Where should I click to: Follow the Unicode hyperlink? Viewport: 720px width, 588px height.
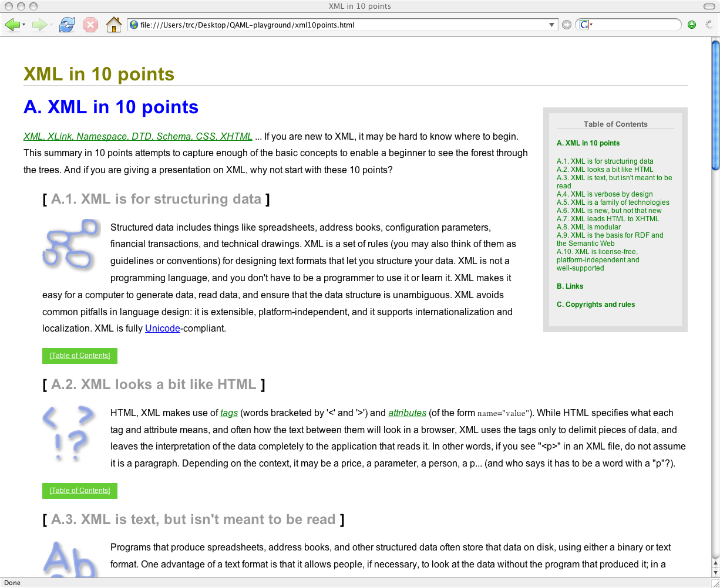click(163, 328)
